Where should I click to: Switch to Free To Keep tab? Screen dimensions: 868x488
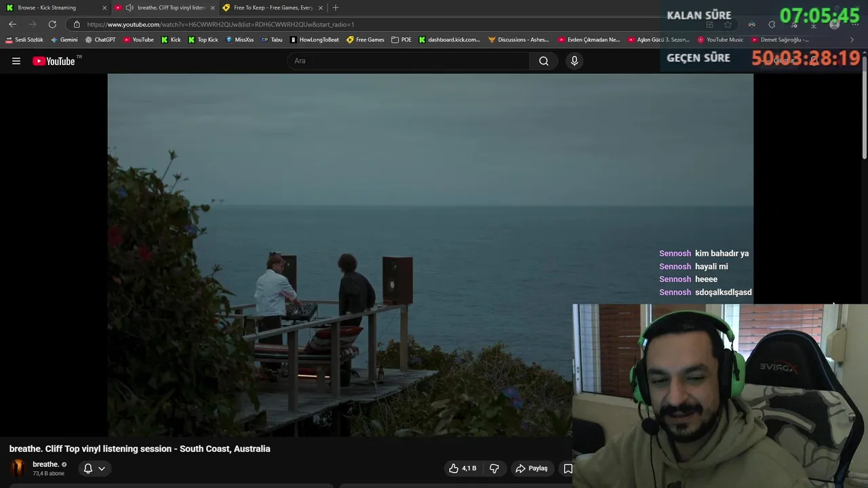pyautogui.click(x=273, y=7)
